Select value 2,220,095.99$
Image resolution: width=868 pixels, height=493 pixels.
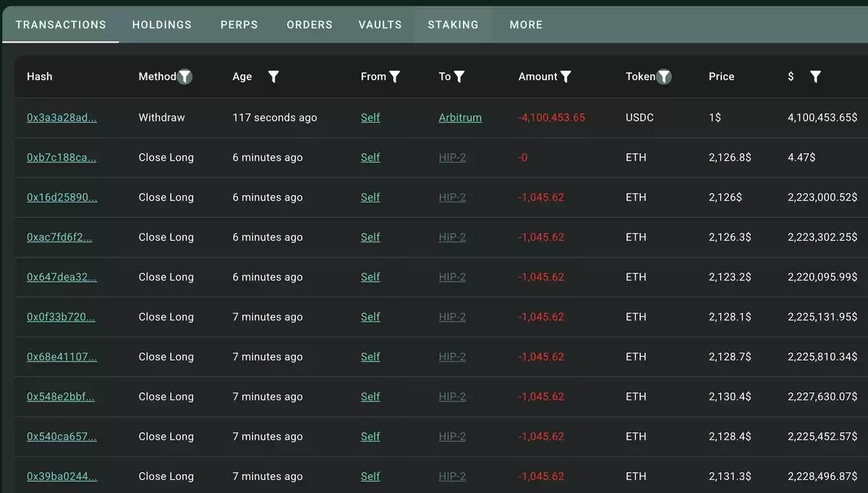[822, 277]
